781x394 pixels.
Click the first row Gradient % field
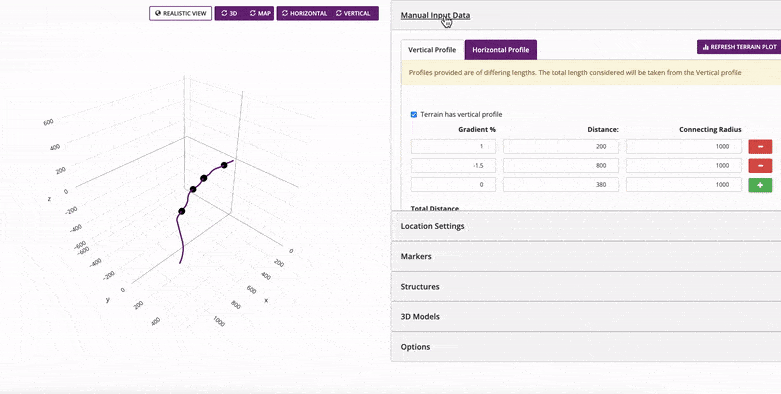point(453,146)
